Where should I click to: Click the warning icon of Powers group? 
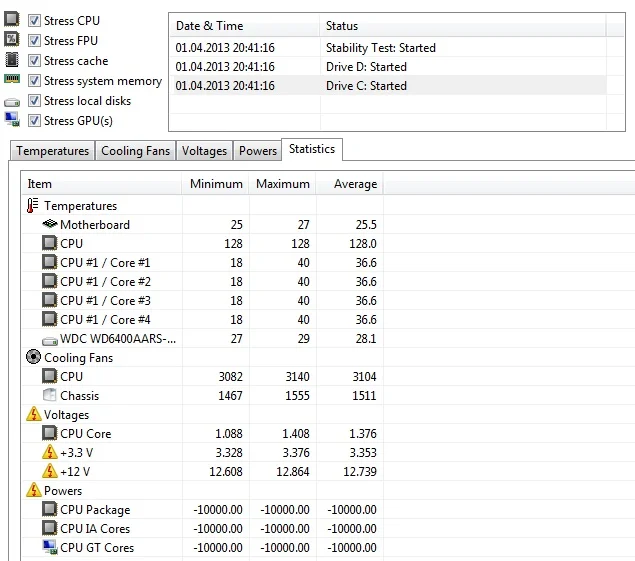point(34,490)
